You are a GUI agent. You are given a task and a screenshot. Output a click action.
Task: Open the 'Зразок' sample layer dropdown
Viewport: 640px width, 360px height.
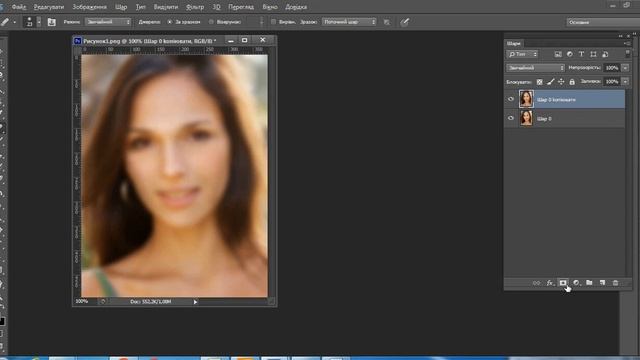pos(349,22)
